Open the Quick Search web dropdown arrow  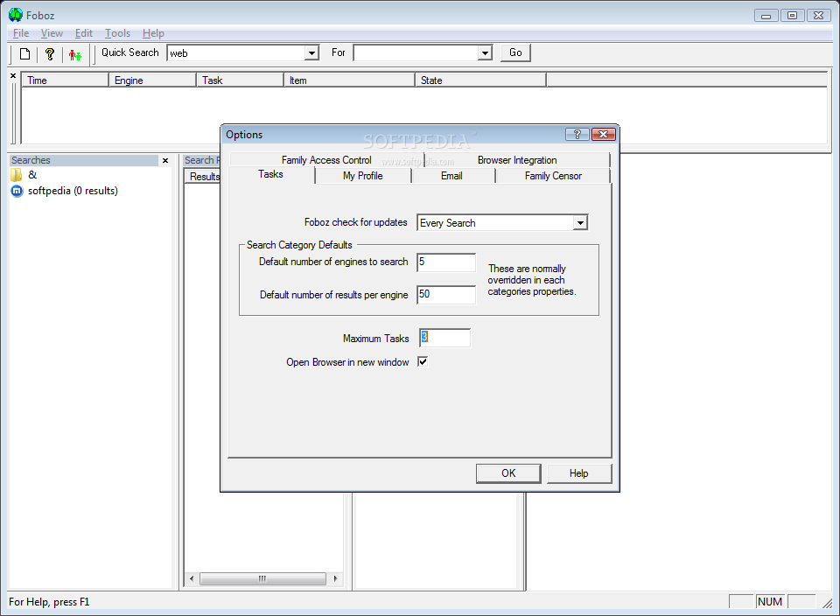pyautogui.click(x=311, y=53)
